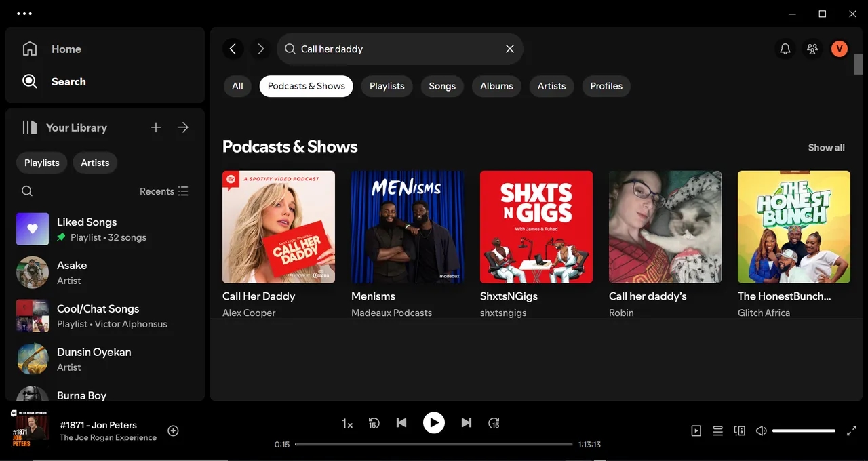Open the Connect to a device icon

coord(739,430)
